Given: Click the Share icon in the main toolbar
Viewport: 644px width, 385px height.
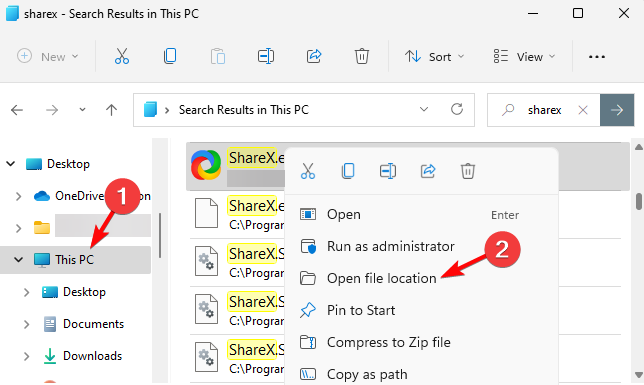Looking at the screenshot, I should click(x=314, y=56).
